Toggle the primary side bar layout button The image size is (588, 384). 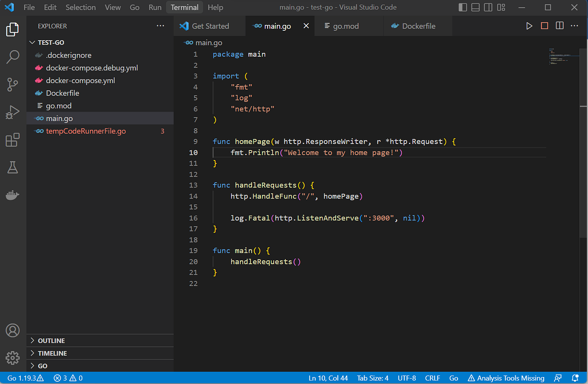pyautogui.click(x=463, y=7)
